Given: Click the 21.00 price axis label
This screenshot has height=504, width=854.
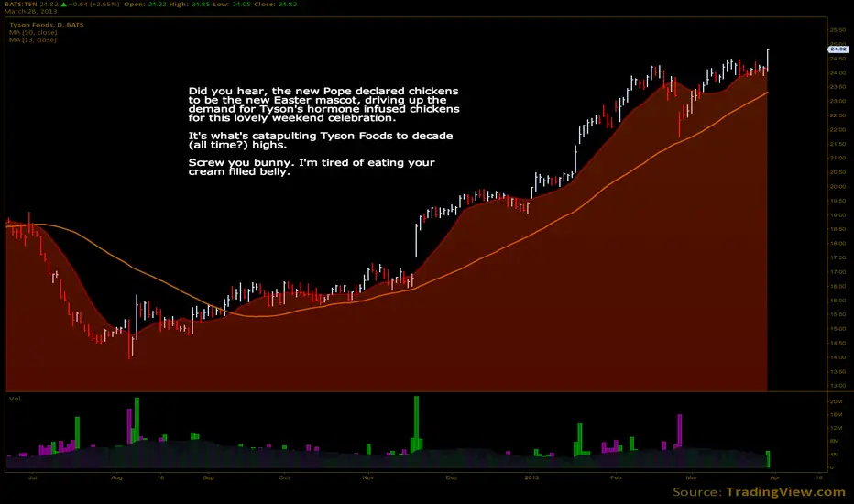Looking at the screenshot, I should pos(838,158).
